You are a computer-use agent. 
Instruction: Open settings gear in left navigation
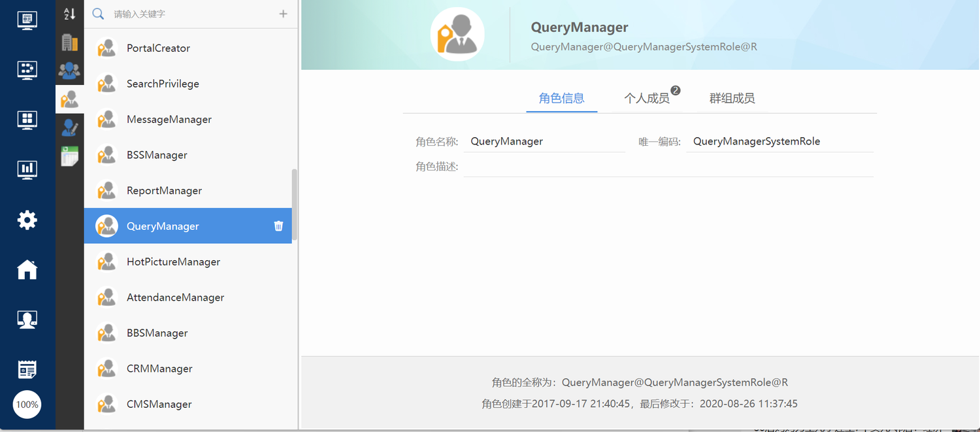pos(27,220)
